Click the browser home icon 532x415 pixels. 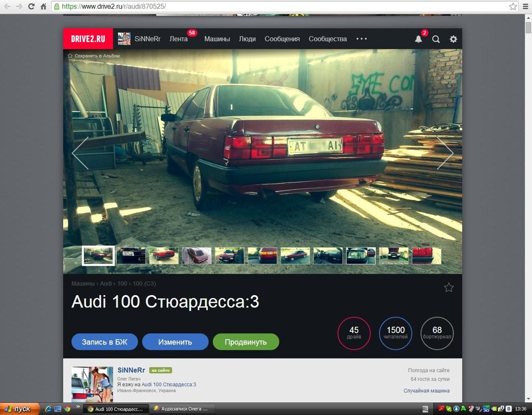tap(43, 7)
